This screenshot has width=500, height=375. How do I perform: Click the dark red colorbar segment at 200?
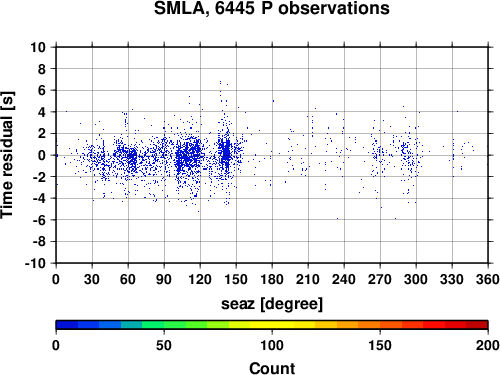(x=477, y=325)
